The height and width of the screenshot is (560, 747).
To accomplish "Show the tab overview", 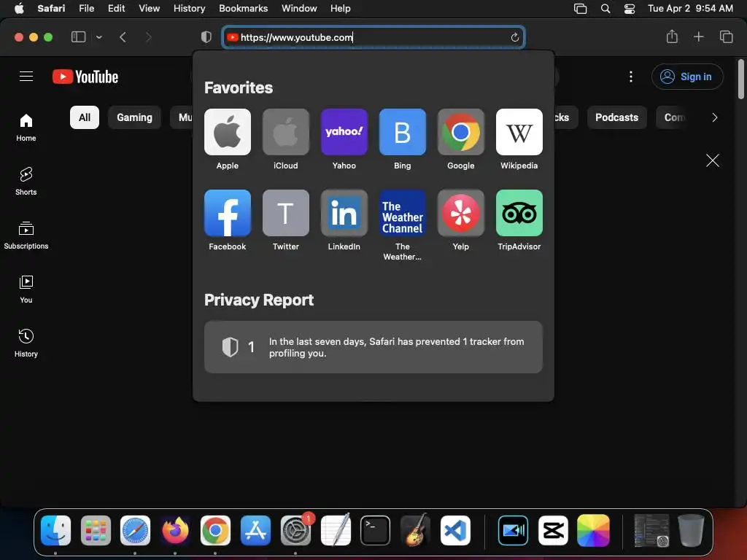I will click(726, 36).
